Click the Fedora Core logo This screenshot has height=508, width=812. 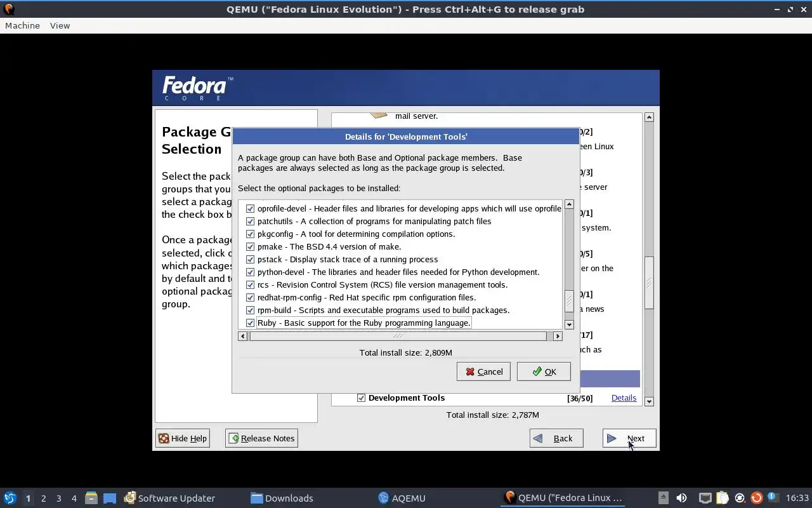tap(197, 88)
